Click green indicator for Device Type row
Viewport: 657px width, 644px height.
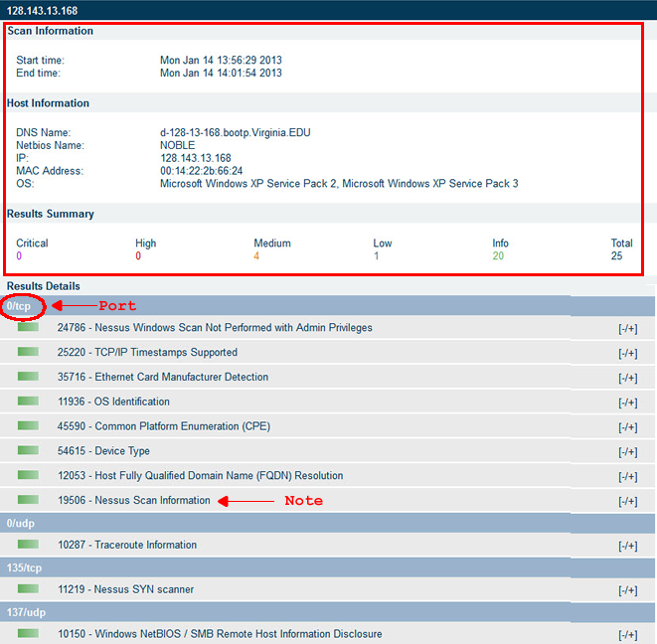click(x=28, y=451)
